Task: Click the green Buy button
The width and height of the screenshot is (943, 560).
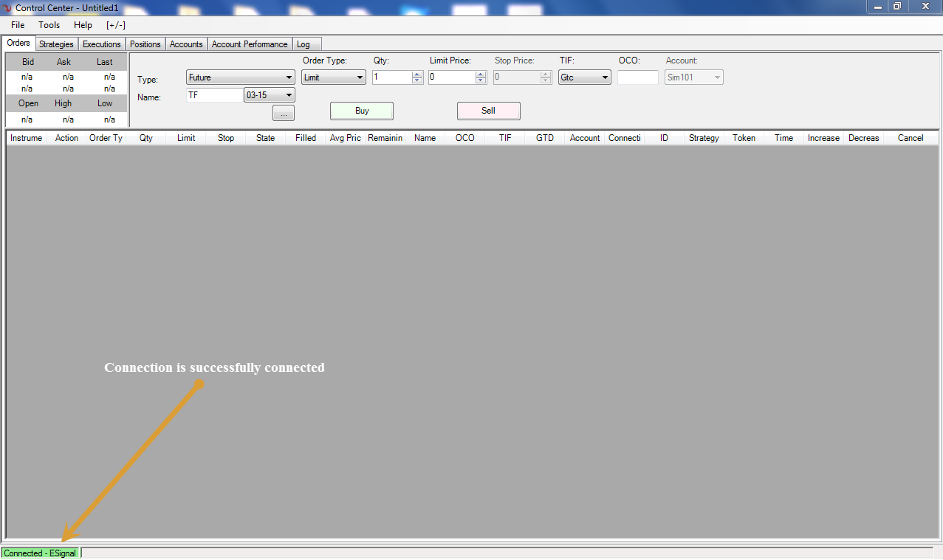Action: (362, 111)
